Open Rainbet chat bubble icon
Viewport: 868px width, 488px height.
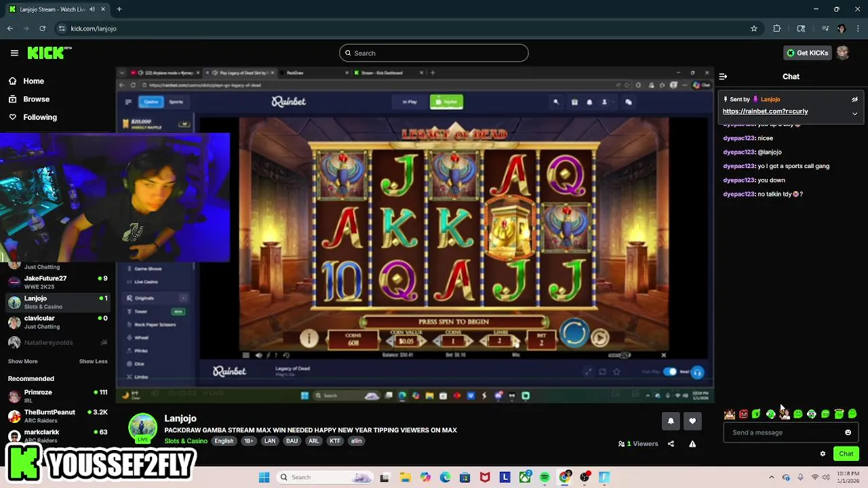coord(628,102)
